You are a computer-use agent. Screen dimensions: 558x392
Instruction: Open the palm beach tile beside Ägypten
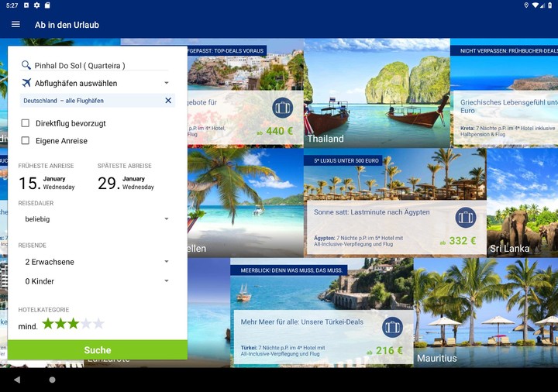[246, 203]
